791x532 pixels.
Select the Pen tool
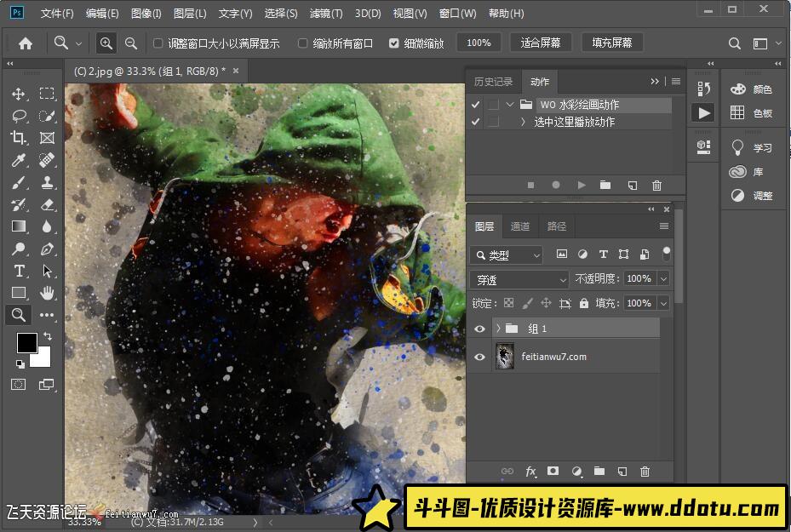pos(47,249)
